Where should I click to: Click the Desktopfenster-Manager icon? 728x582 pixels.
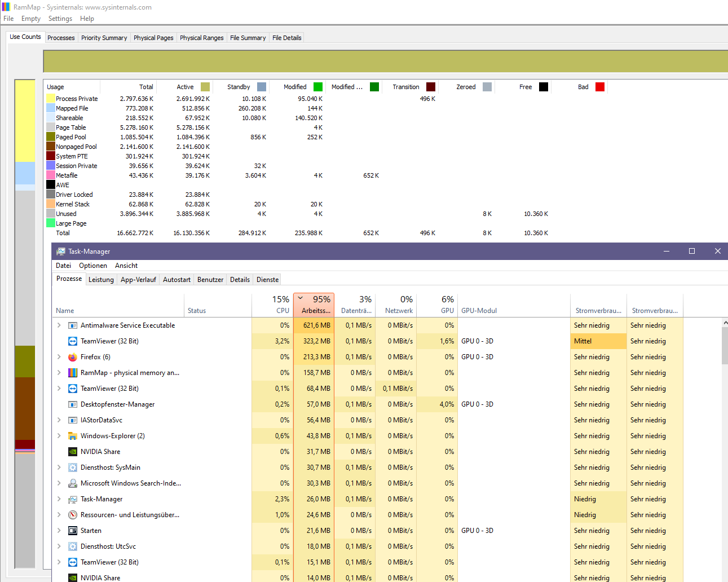pyautogui.click(x=73, y=404)
